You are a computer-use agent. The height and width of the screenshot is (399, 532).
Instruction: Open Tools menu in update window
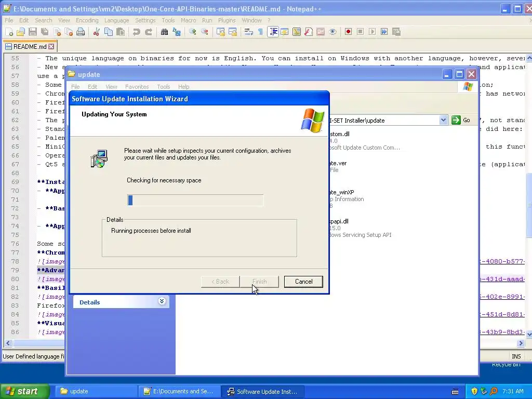coord(163,87)
